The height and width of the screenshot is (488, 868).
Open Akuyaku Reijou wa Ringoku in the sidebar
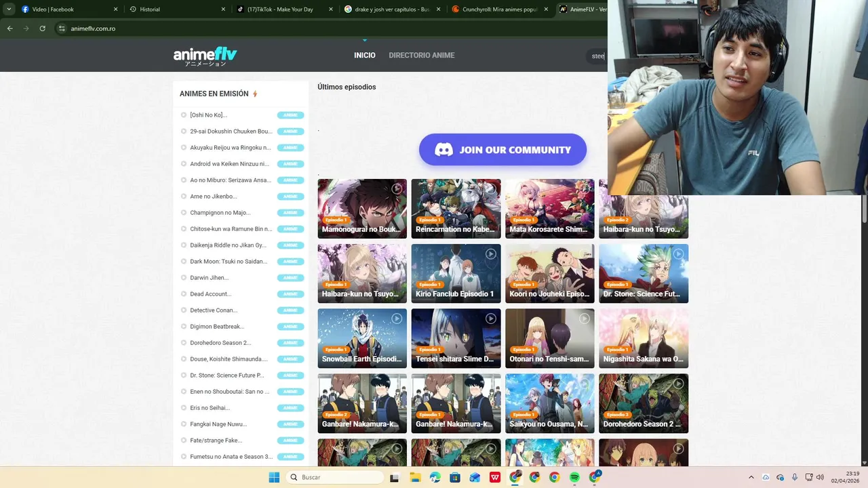[231, 148]
